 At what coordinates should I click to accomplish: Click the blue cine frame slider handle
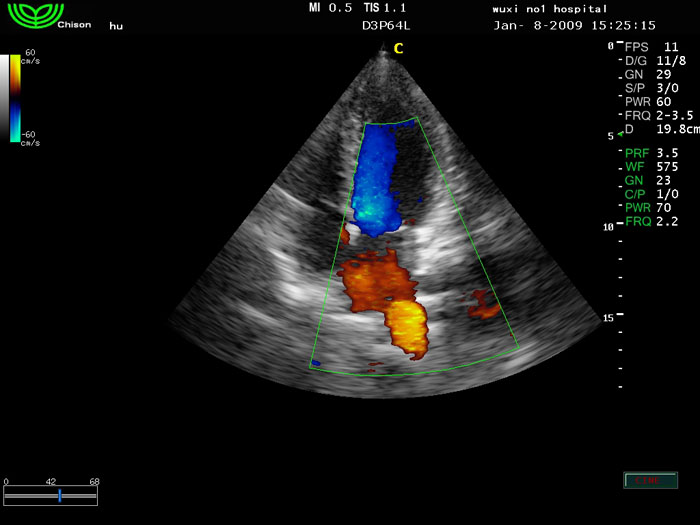tap(60, 495)
